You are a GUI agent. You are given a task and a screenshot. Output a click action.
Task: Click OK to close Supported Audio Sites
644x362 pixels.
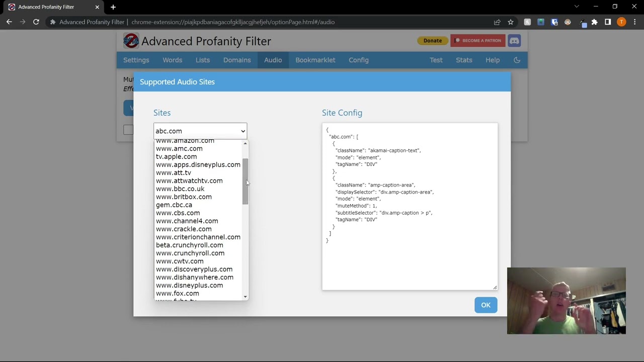(486, 305)
